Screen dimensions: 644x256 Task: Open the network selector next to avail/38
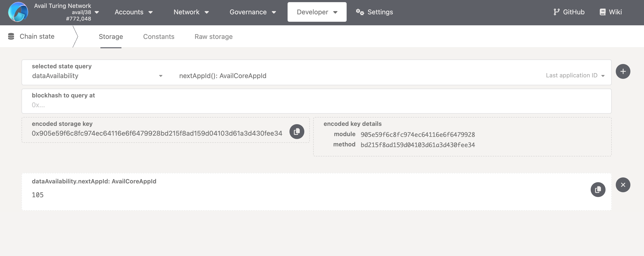[97, 12]
